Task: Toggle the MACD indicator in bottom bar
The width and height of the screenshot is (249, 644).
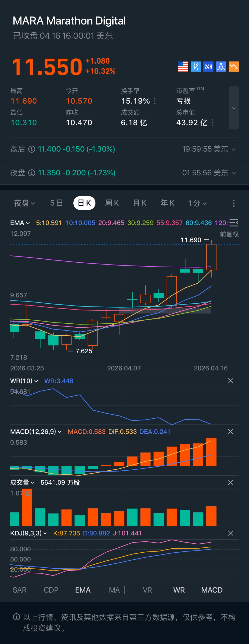Action: pos(212,590)
